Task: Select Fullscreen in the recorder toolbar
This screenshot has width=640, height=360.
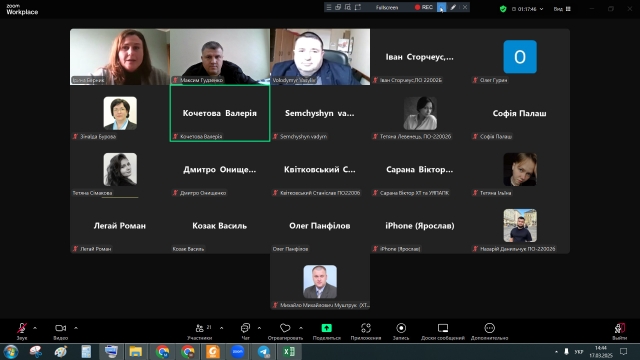Action: [x=387, y=7]
